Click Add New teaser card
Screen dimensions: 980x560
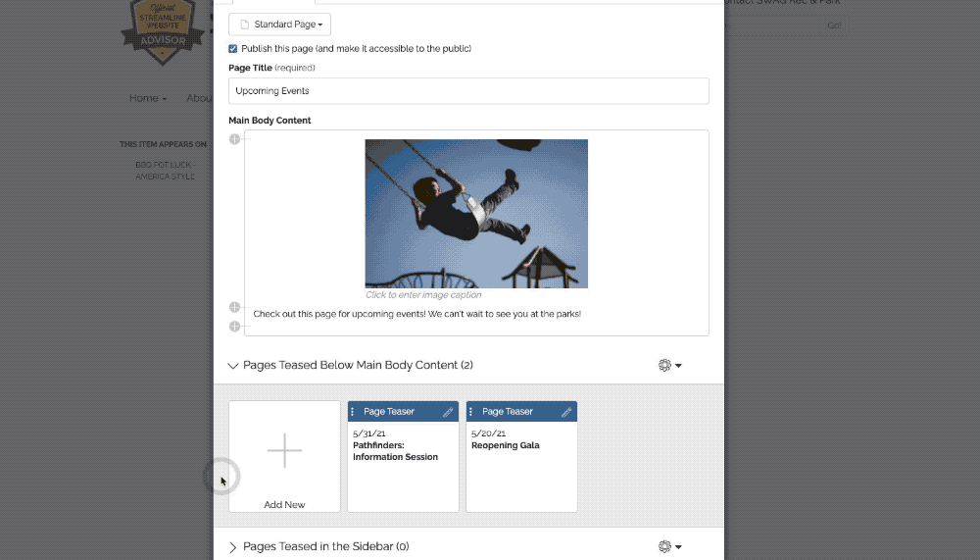point(284,456)
